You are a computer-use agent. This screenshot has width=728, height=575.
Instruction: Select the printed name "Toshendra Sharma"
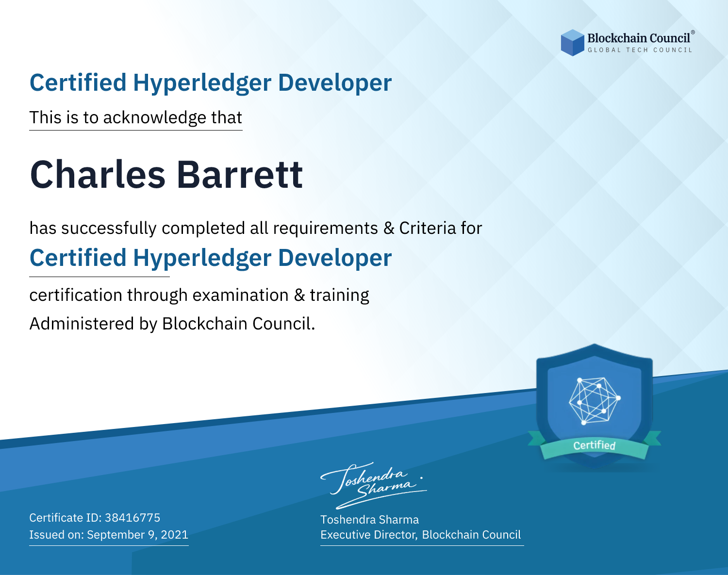tap(369, 520)
